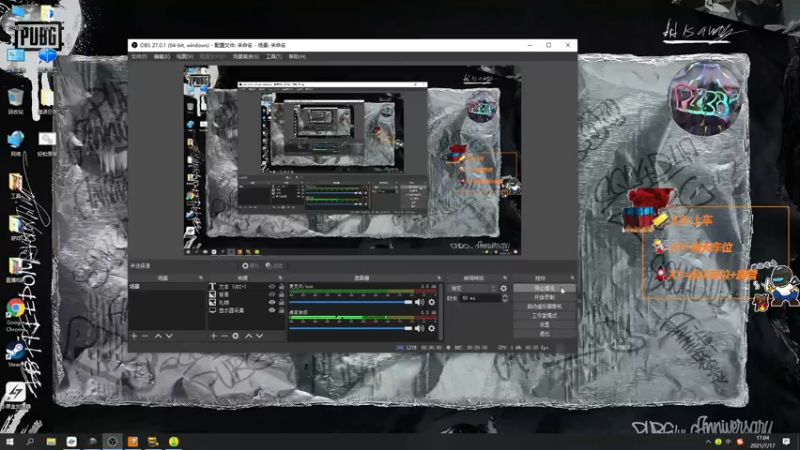Add a new scene with the plus icon
The height and width of the screenshot is (450, 800).
[134, 336]
